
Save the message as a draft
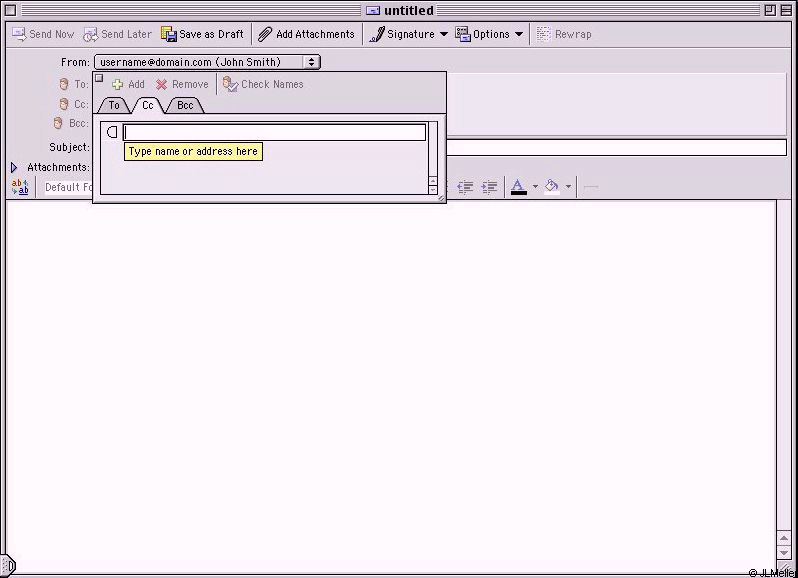[203, 34]
